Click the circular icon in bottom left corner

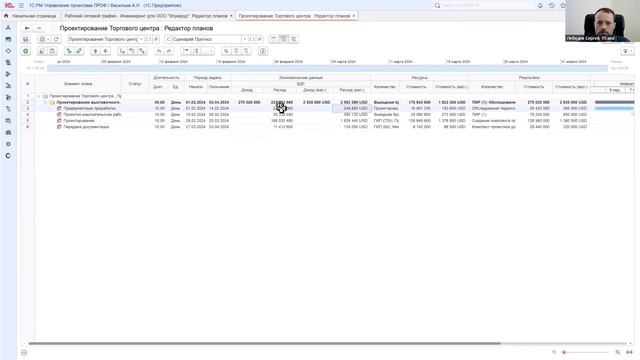(24, 353)
